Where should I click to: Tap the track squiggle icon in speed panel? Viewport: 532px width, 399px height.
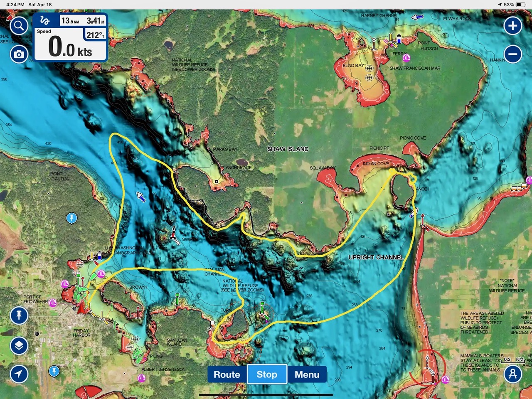click(45, 21)
